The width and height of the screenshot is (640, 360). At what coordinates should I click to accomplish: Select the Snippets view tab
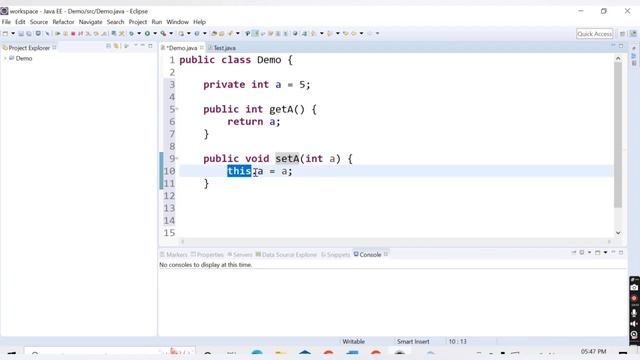point(336,255)
